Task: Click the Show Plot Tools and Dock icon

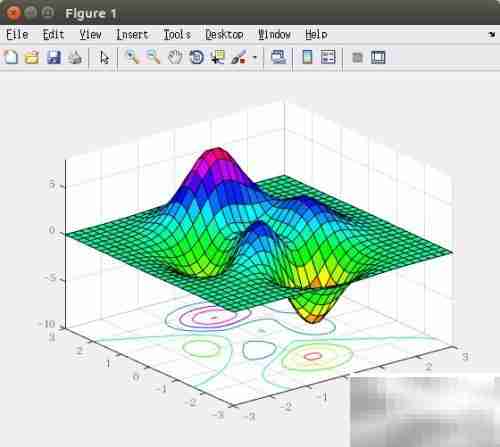Action: 378,57
